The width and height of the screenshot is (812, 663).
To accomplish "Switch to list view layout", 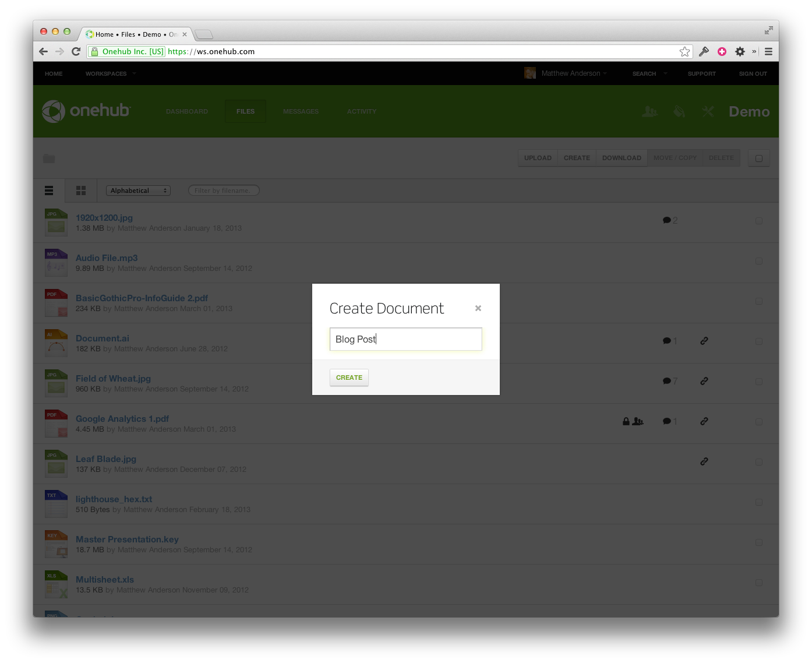I will coord(49,191).
